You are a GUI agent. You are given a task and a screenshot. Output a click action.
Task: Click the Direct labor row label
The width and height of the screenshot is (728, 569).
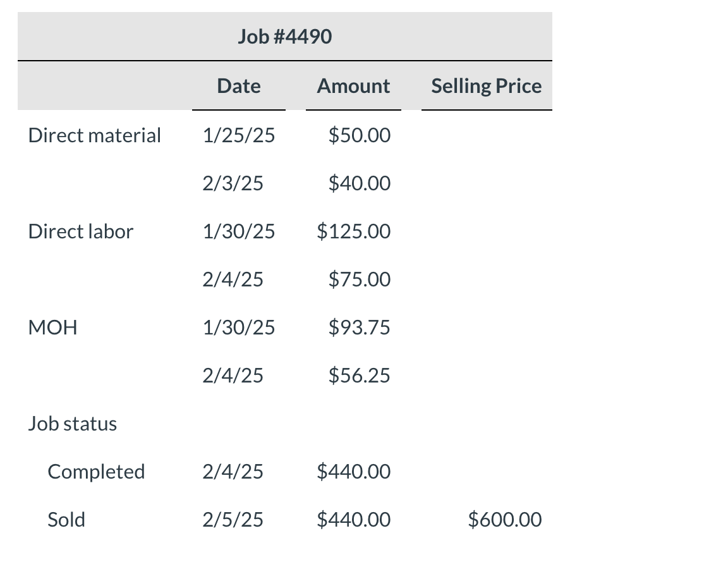[x=81, y=231]
